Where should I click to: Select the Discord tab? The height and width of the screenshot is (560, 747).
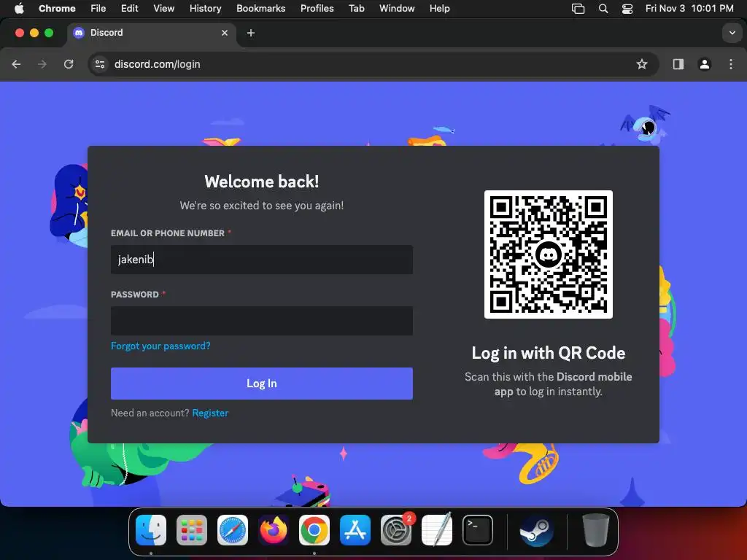point(151,33)
